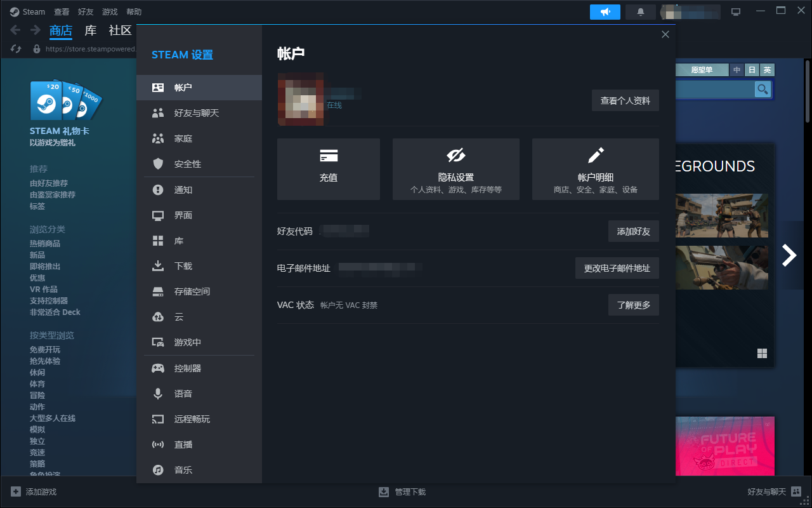
Task: Click the blue megaphone announcements icon
Action: 605,12
